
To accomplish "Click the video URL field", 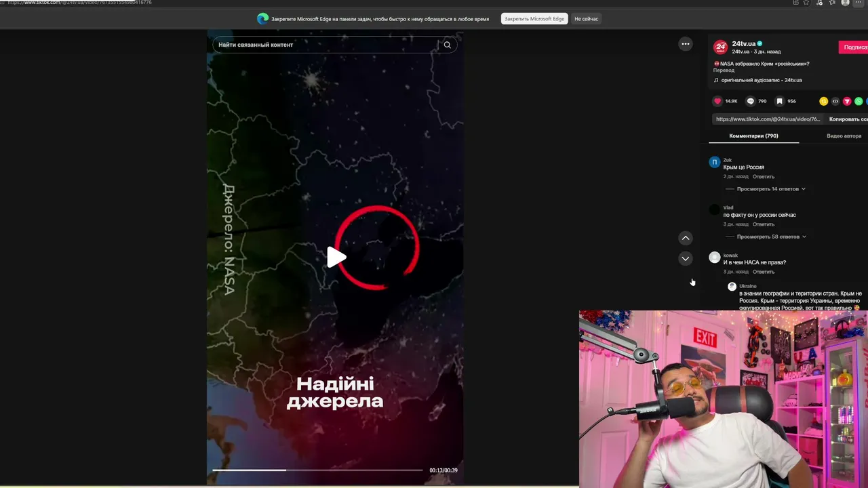I will tap(768, 119).
